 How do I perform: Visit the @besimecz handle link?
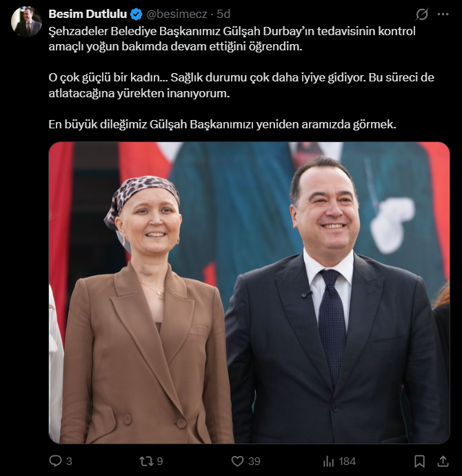click(177, 14)
